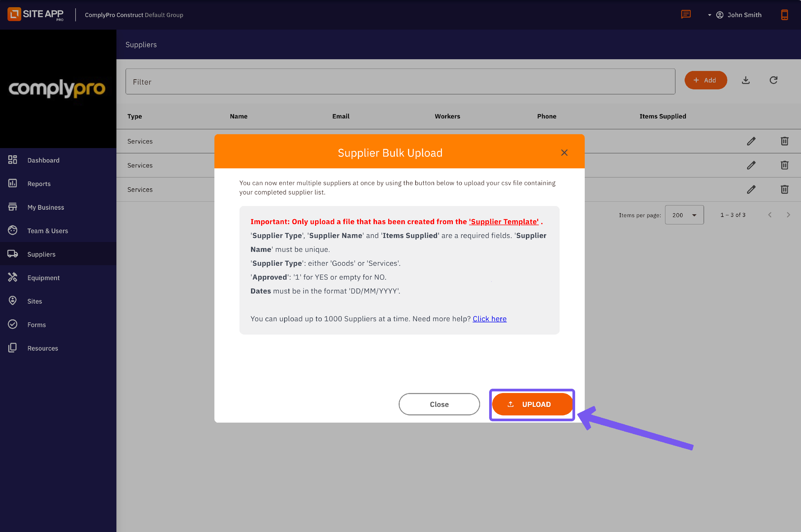
Task: Click into the Filter field
Action: [400, 82]
